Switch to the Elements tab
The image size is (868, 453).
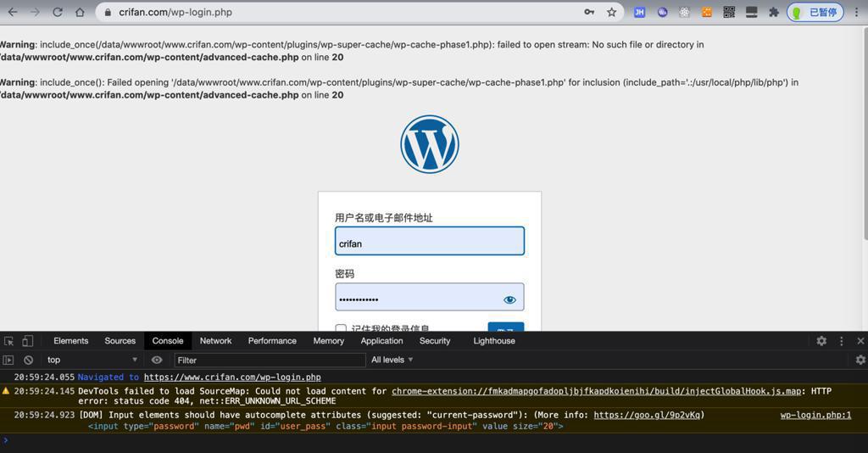71,340
